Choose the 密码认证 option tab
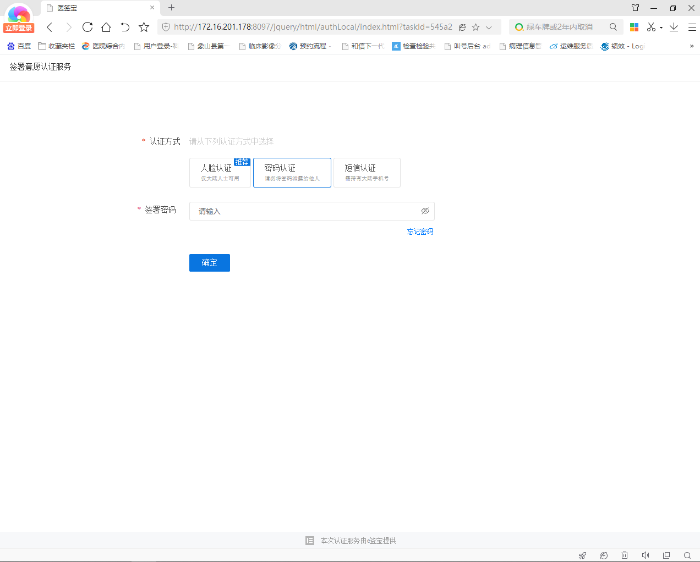Image resolution: width=700 pixels, height=562 pixels. [x=292, y=172]
